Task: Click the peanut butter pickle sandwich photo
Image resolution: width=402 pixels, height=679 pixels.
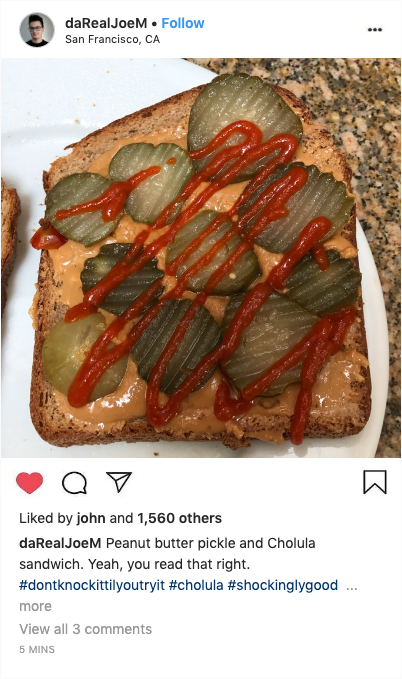Action: click(201, 258)
